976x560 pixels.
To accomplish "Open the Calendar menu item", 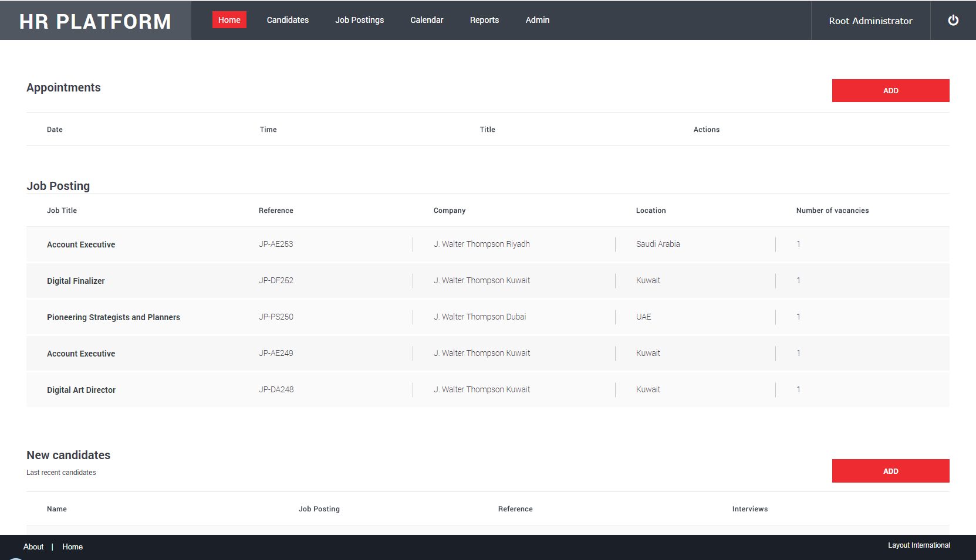I will 427,20.
